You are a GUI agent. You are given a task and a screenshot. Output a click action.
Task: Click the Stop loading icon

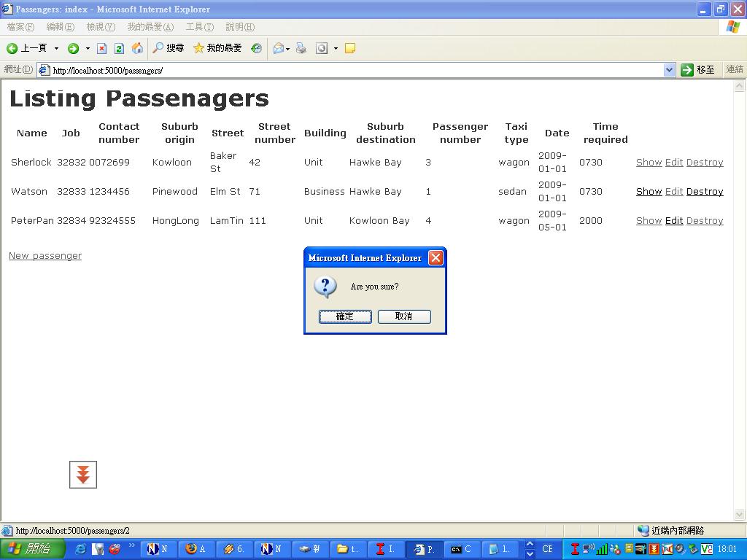click(x=101, y=48)
